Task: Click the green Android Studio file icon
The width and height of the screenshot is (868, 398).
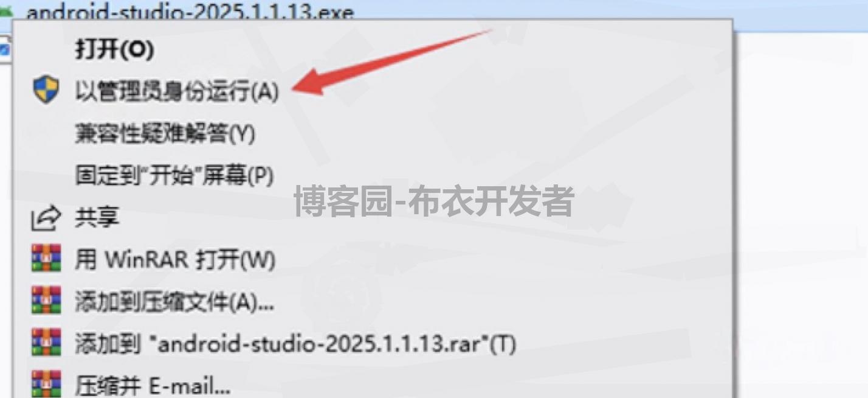Action: click(x=6, y=11)
